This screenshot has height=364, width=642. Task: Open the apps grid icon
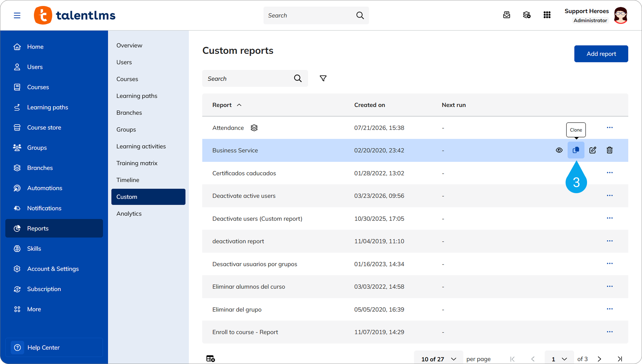coord(547,15)
